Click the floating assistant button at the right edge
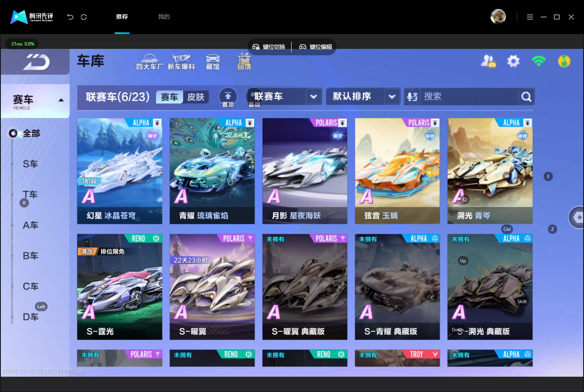Screen dimensions: 584x392 click(577, 217)
